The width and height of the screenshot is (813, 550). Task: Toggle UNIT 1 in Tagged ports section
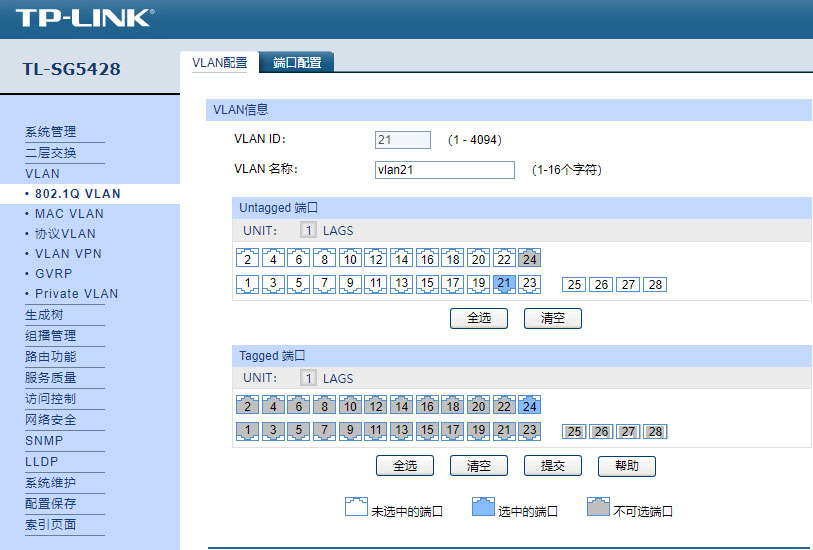tap(309, 379)
